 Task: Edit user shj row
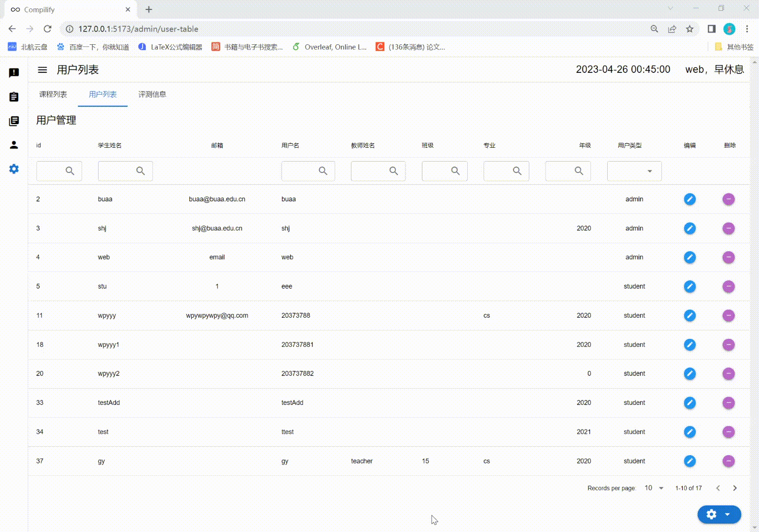click(x=690, y=228)
